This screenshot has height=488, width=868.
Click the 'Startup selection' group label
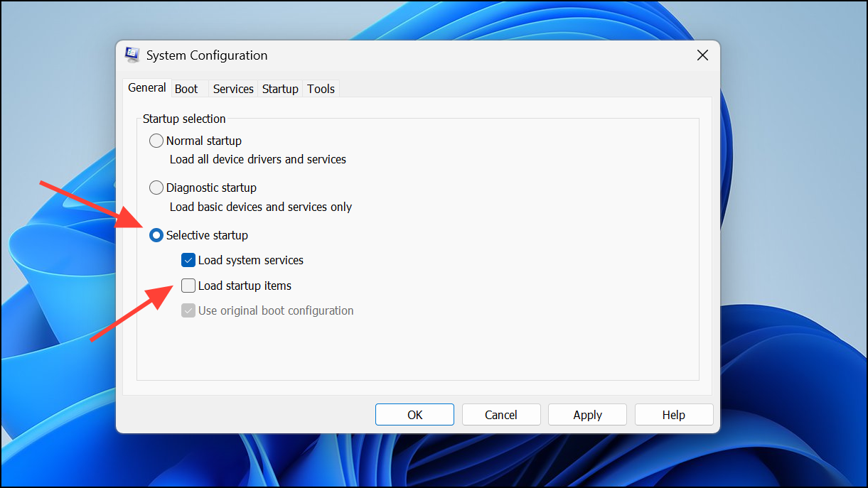[184, 119]
